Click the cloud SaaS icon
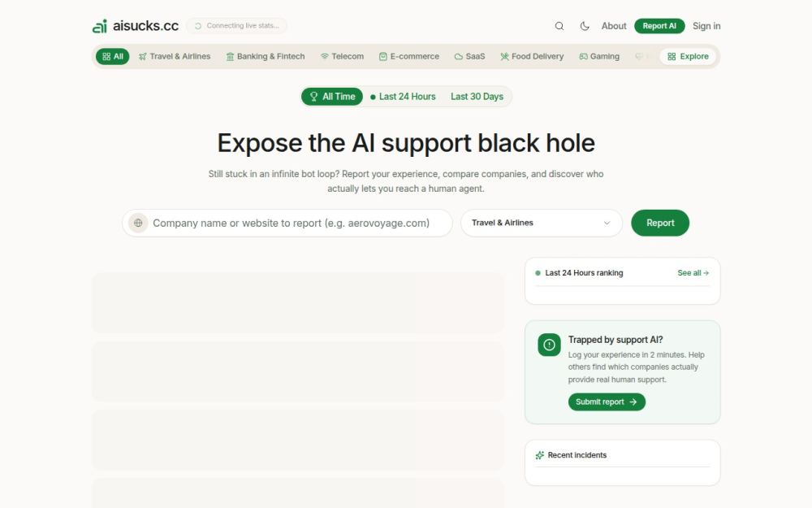This screenshot has height=508, width=812. [x=458, y=57]
